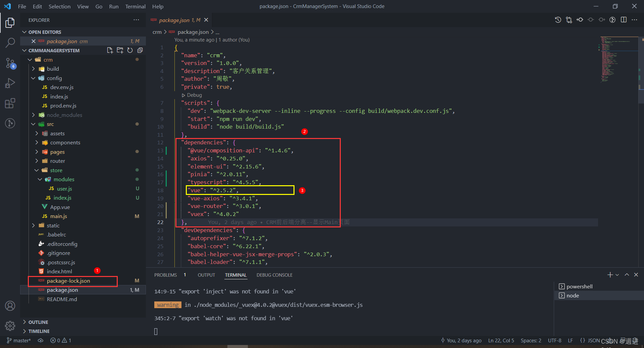Switch to the Debug Console tab
644x348 pixels.
tap(274, 275)
